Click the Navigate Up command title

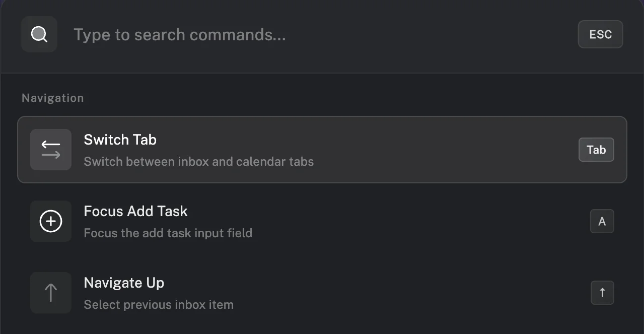click(x=124, y=283)
